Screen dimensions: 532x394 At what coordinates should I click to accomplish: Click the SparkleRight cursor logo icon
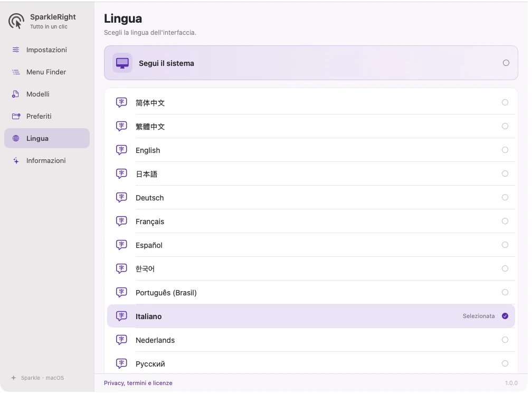click(16, 21)
